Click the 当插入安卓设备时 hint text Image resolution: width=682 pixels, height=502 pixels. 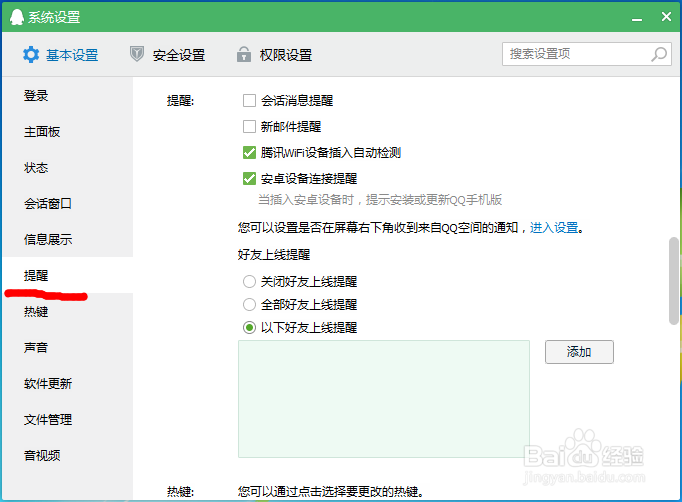coord(380,200)
